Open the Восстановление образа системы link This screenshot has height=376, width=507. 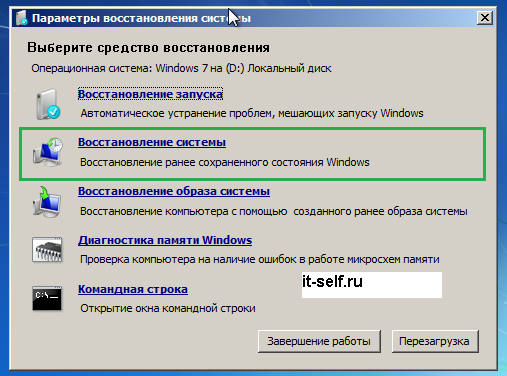pos(174,191)
